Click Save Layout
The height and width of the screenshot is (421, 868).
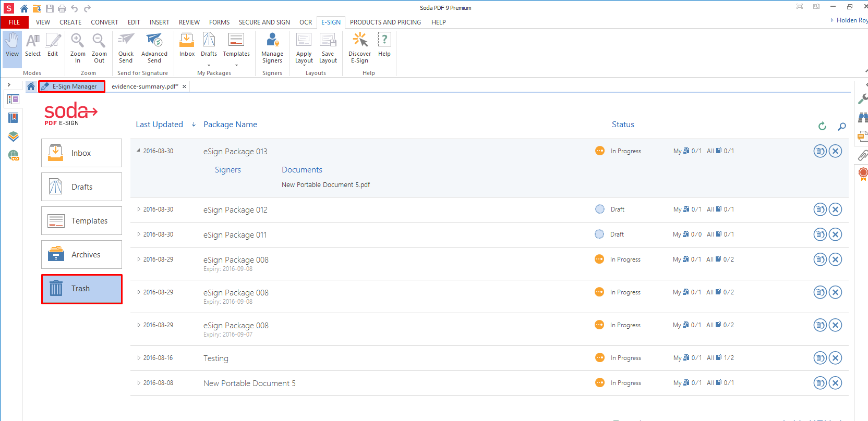[328, 48]
